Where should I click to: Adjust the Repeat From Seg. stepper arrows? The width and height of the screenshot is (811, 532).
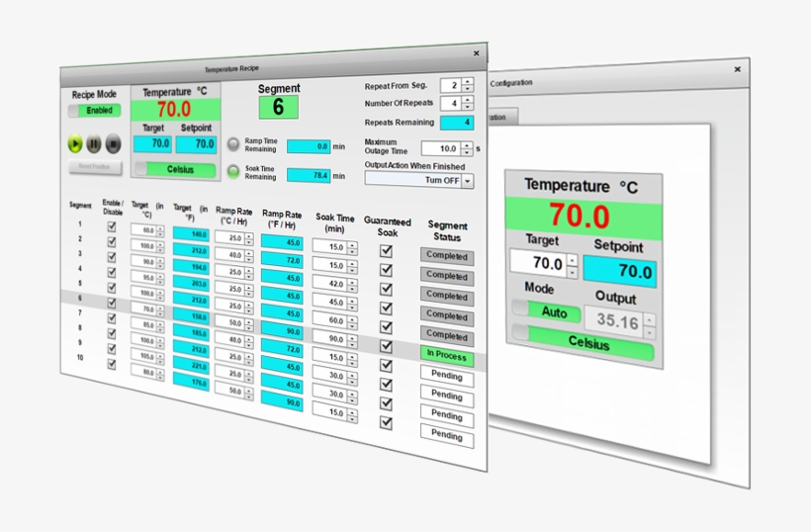(x=468, y=85)
